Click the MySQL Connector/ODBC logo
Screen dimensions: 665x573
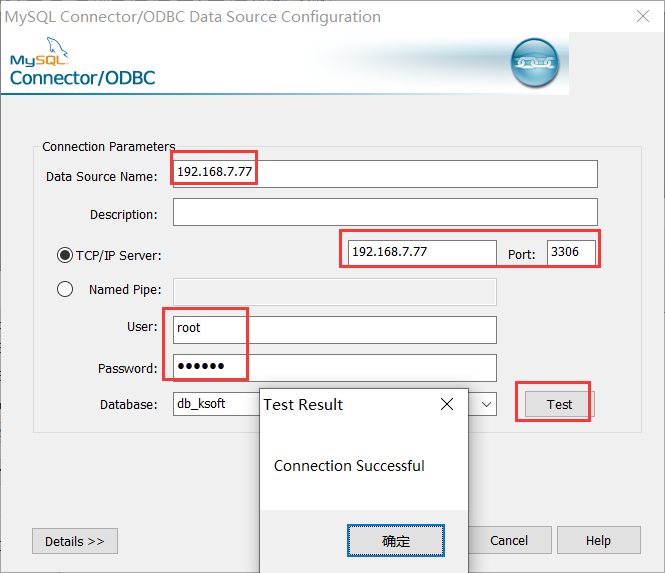pos(80,65)
